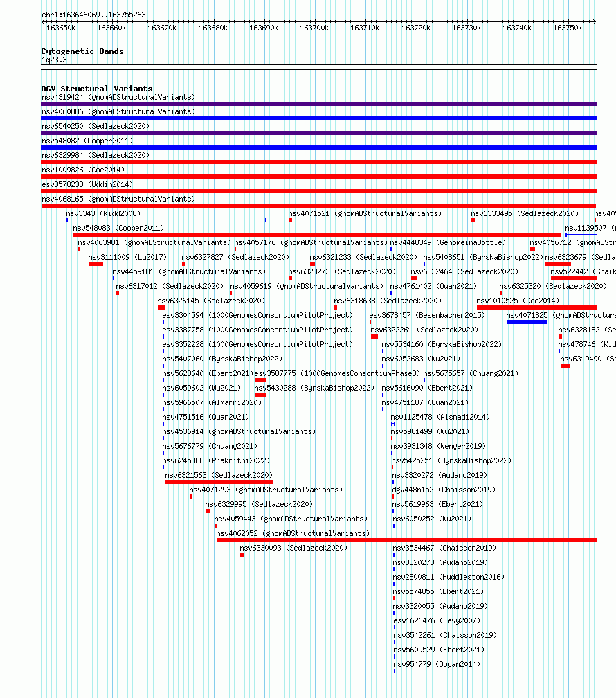Click the nsv4059619 variant label
616x698 pixels.
pos(307,286)
